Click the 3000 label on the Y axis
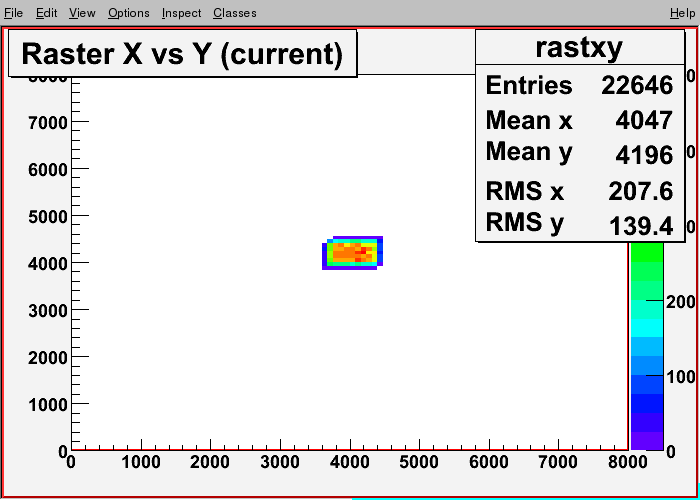This screenshot has width=700, height=500. [48, 311]
